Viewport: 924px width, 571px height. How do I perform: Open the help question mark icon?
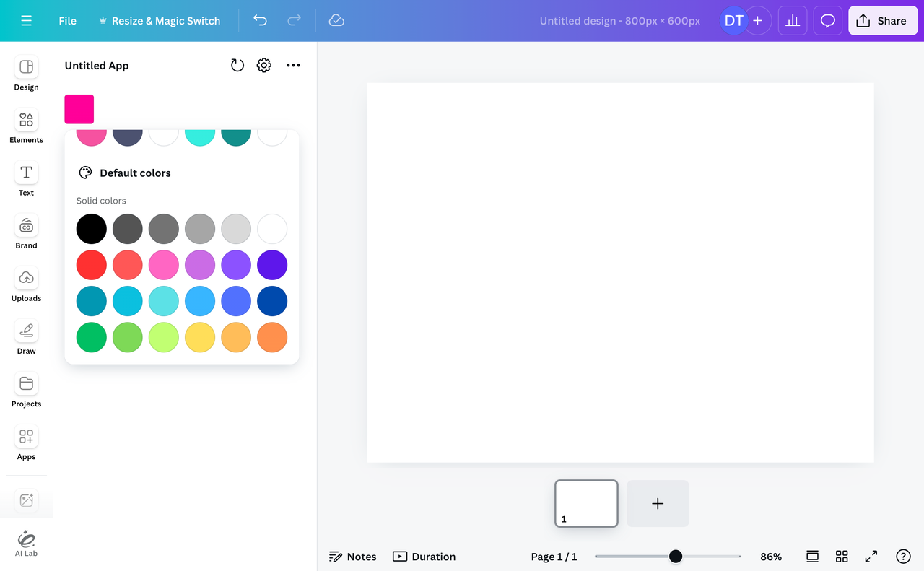click(x=903, y=557)
